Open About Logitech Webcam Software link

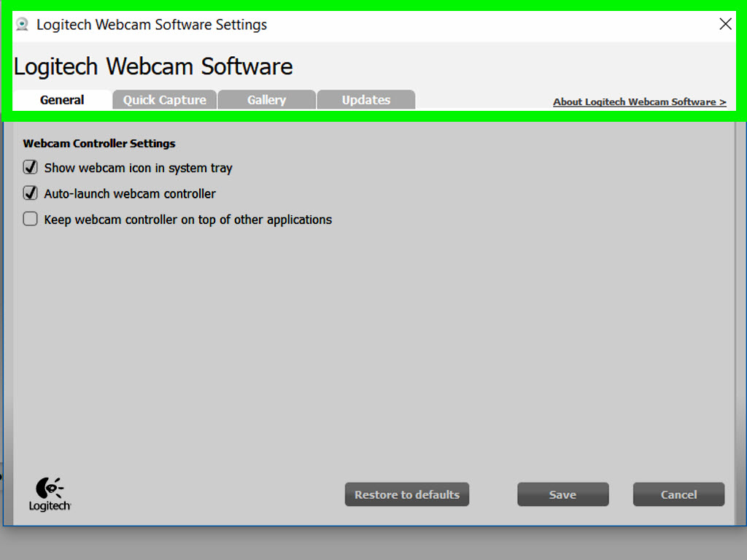(x=639, y=102)
